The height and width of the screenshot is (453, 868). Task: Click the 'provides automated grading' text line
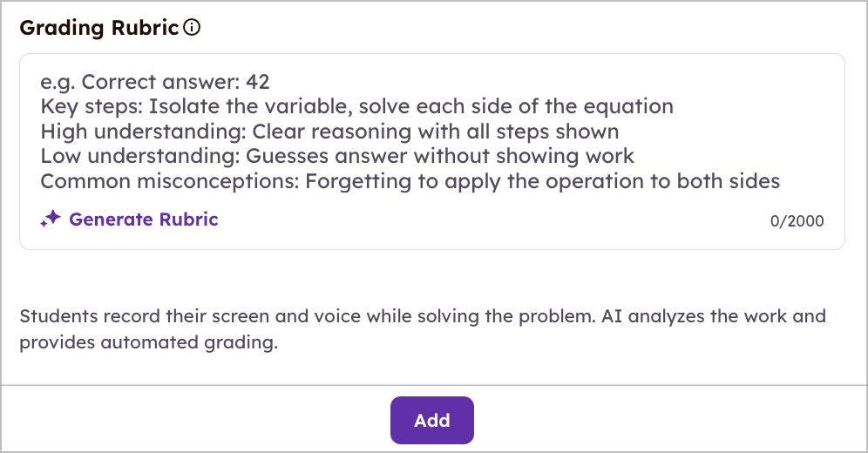pyautogui.click(x=148, y=342)
